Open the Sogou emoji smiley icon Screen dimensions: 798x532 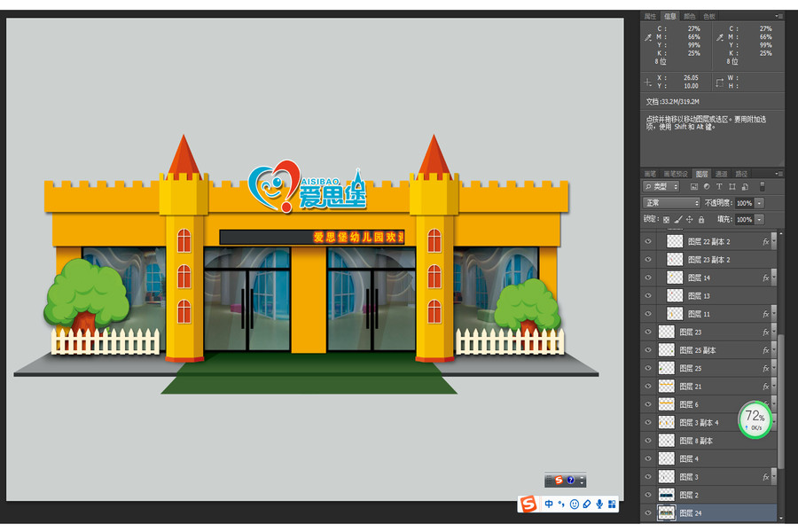[574, 504]
